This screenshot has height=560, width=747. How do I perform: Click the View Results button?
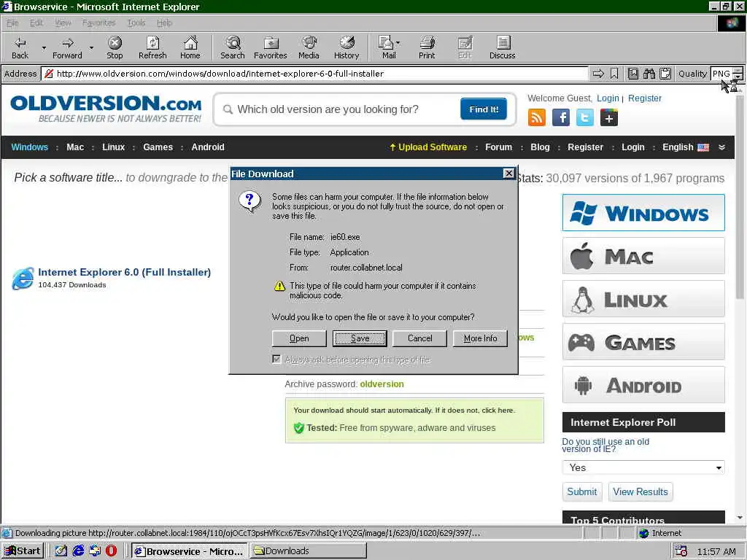click(x=640, y=491)
